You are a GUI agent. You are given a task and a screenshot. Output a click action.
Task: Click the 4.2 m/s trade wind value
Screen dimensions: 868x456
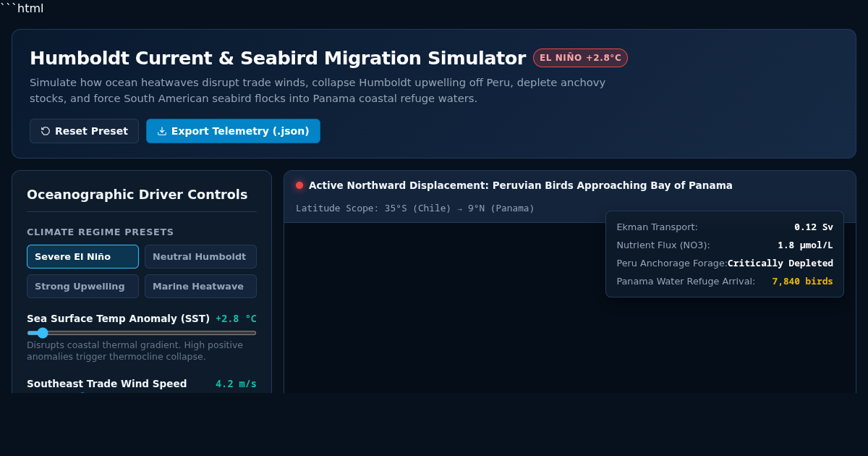236,384
